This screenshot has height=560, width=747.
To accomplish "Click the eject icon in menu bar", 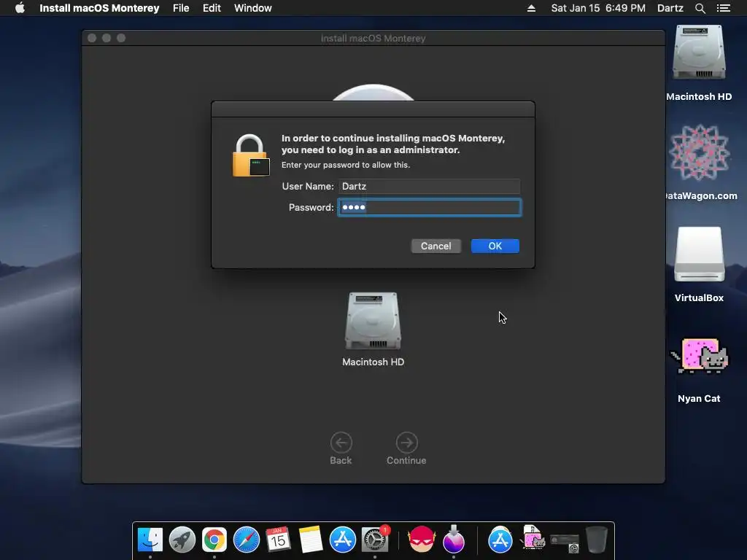I will [x=531, y=8].
